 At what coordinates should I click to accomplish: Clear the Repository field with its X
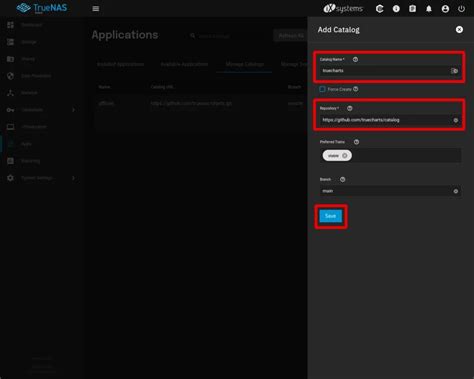[x=456, y=120]
